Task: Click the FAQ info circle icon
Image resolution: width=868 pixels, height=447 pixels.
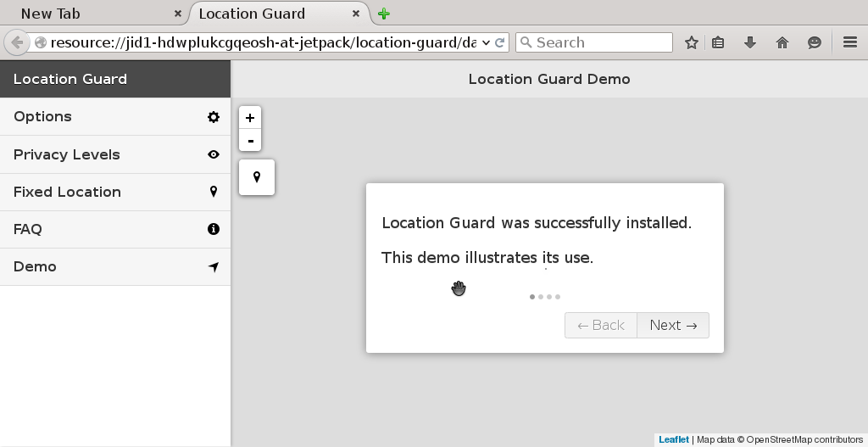Action: tap(213, 229)
